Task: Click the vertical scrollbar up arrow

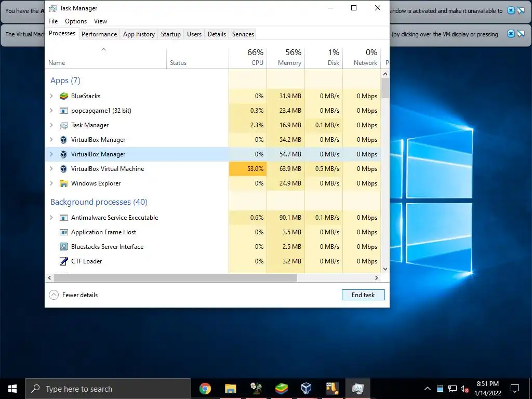Action: [x=385, y=74]
